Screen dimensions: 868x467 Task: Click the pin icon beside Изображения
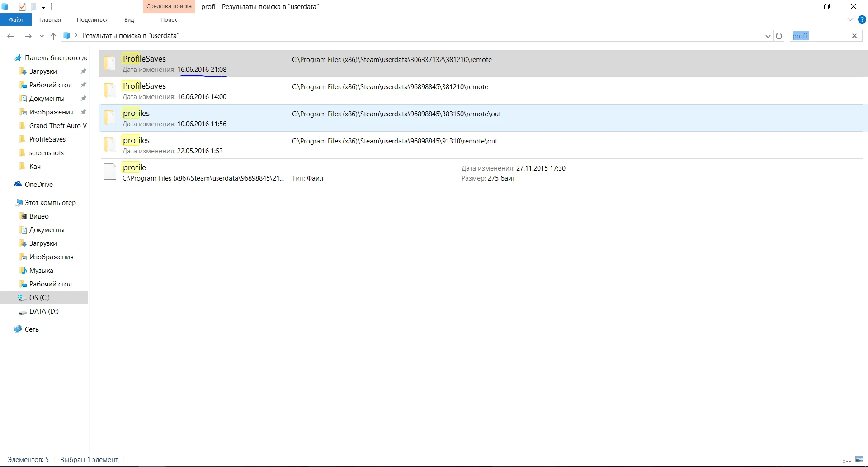[83, 112]
